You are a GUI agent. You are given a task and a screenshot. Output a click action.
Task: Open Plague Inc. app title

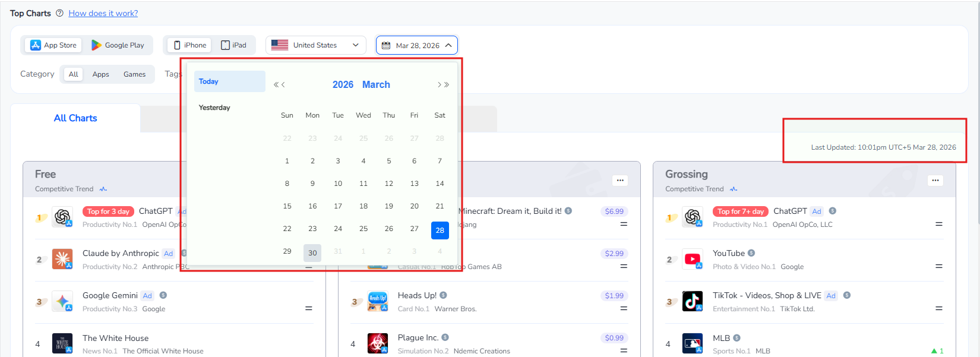[x=418, y=337]
